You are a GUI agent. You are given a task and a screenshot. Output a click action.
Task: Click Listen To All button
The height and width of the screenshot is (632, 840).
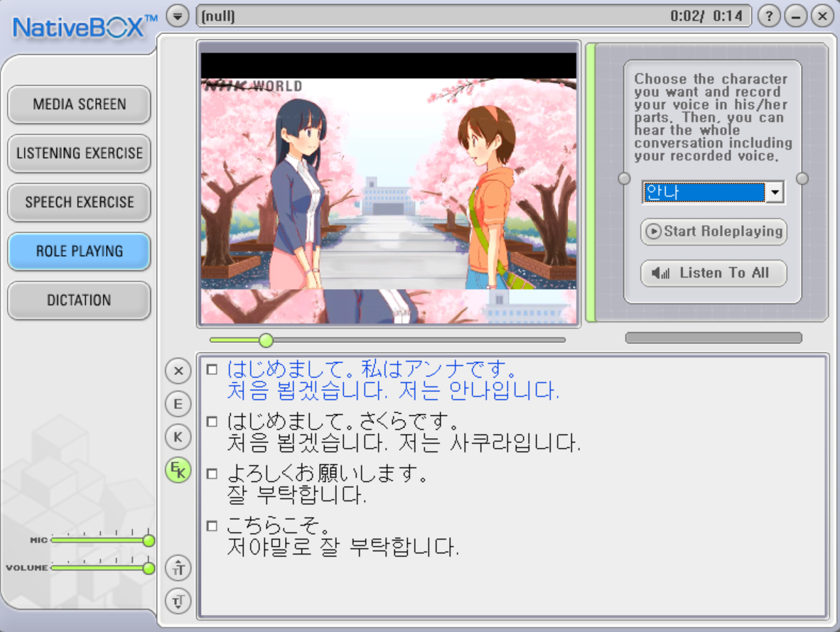pyautogui.click(x=714, y=273)
